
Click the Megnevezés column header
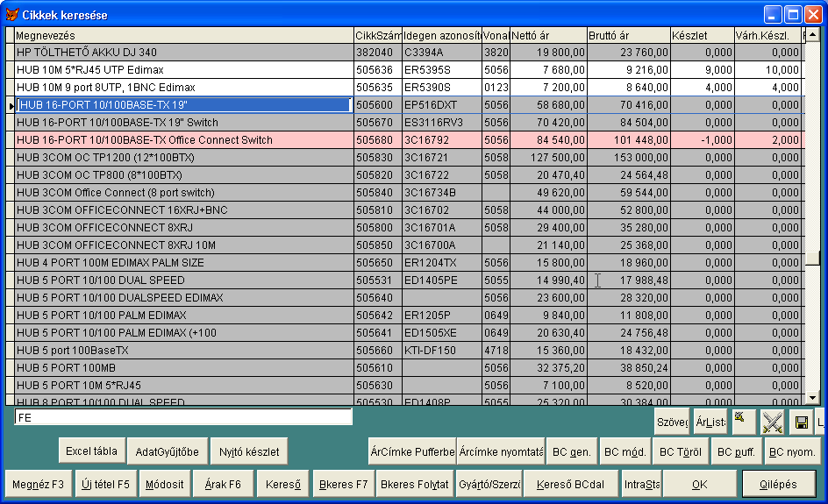pyautogui.click(x=184, y=35)
